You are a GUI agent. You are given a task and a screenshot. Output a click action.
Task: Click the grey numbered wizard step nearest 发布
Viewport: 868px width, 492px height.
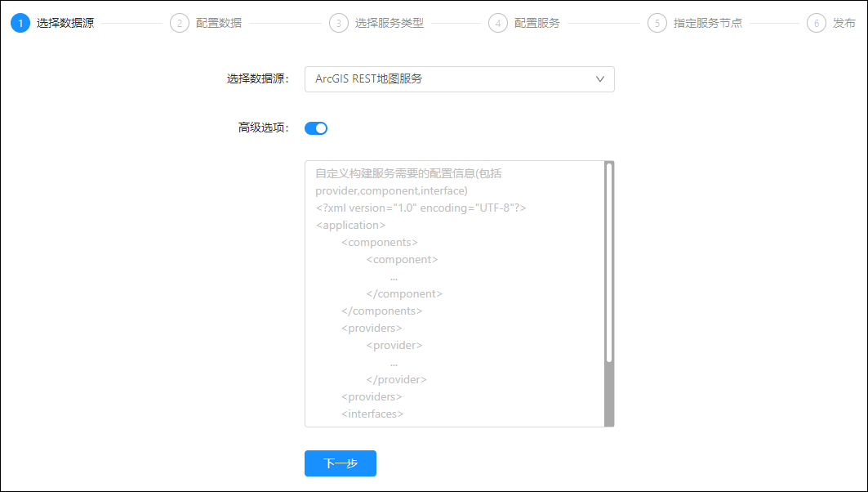coord(817,23)
